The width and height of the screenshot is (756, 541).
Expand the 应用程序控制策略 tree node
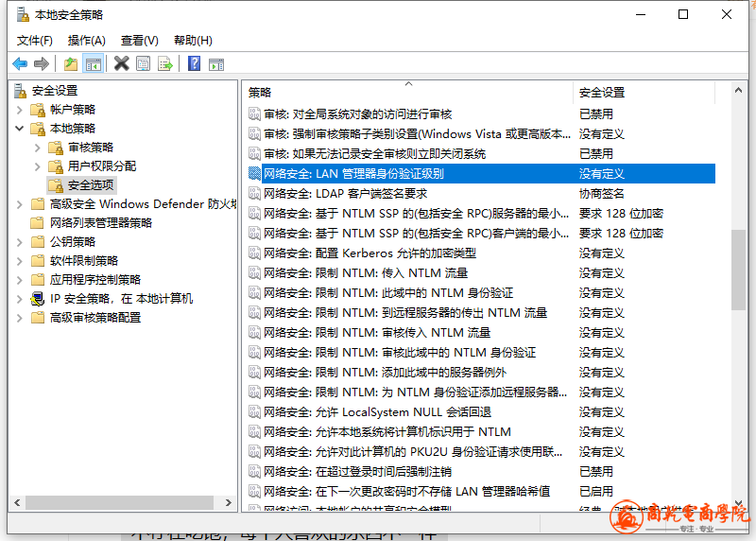pos(19,280)
